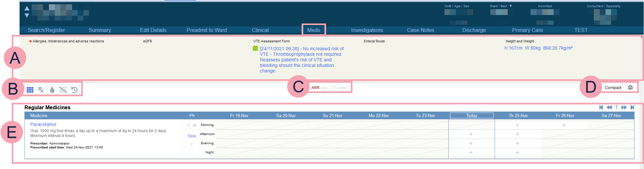Click the up arrow beside patient name
Viewport: 644px width, 169px height.
click(27, 8)
